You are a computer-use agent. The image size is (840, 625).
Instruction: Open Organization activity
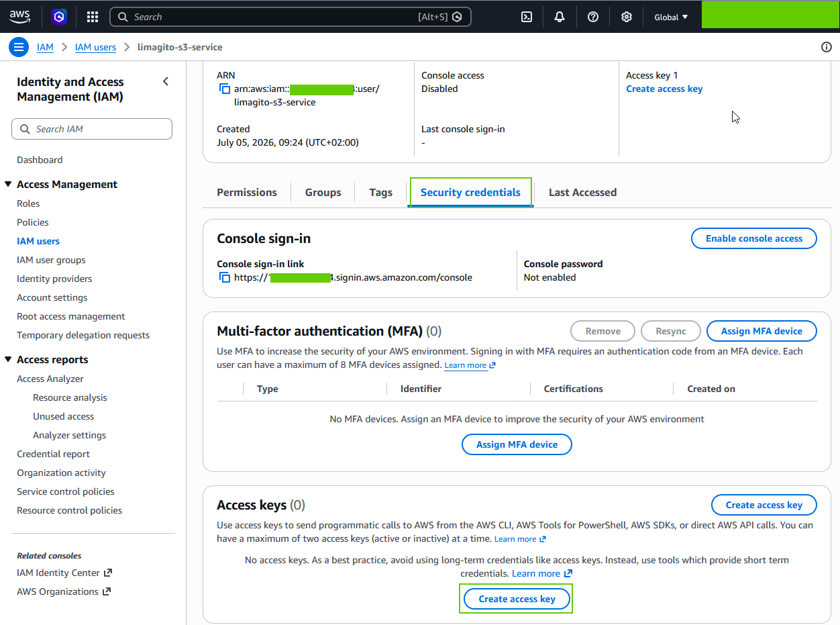coord(61,473)
